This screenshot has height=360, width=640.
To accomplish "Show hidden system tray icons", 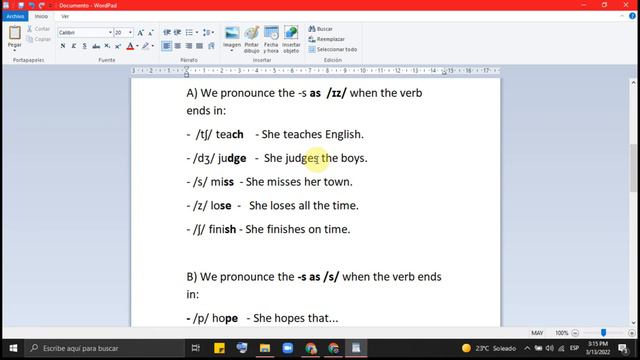I will 527,348.
